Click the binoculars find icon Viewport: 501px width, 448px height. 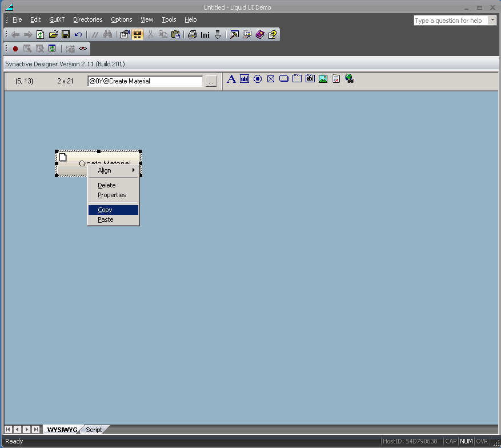[x=107, y=35]
